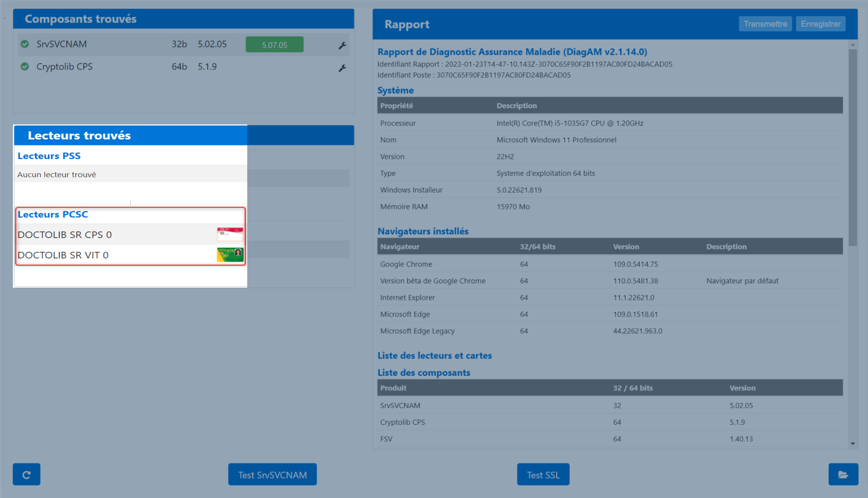The image size is (868, 498).
Task: Click Windows Installeur value 5.0.22621.819
Action: [x=519, y=190]
